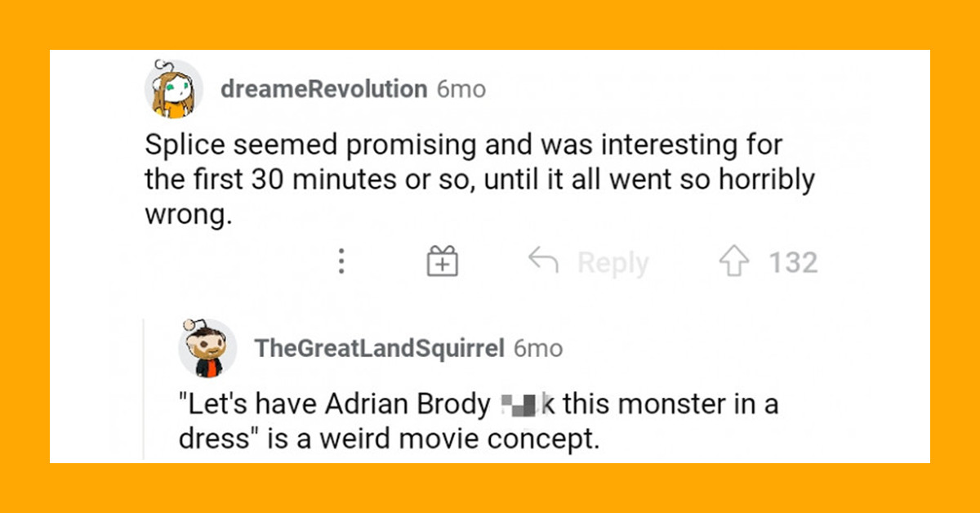Viewport: 980px width, 513px height.
Task: Click the reply arrow icon next to Reply
Action: (x=546, y=261)
